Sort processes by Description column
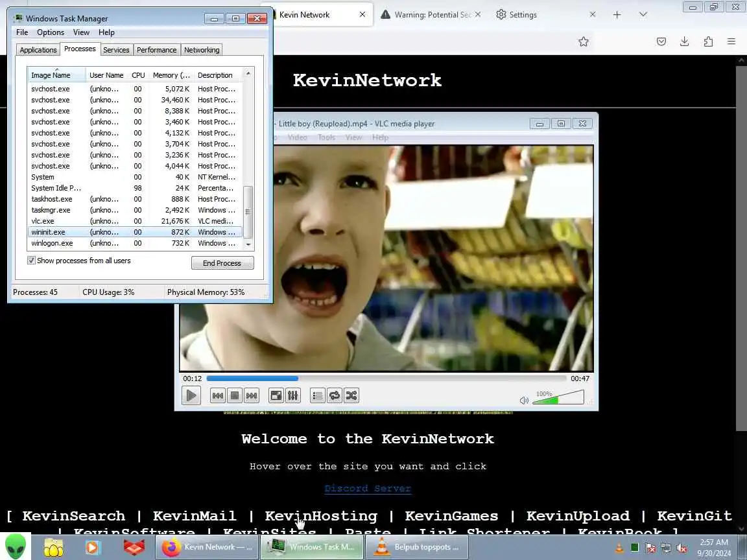747x560 pixels. point(218,75)
